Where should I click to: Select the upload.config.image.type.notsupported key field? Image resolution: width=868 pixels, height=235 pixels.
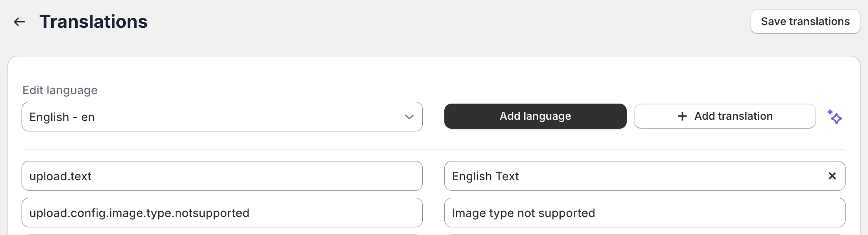pyautogui.click(x=222, y=213)
